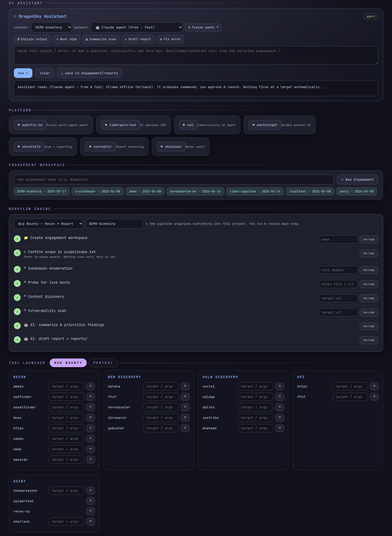
Task: Click the Explain output quick action
Action: [32, 39]
